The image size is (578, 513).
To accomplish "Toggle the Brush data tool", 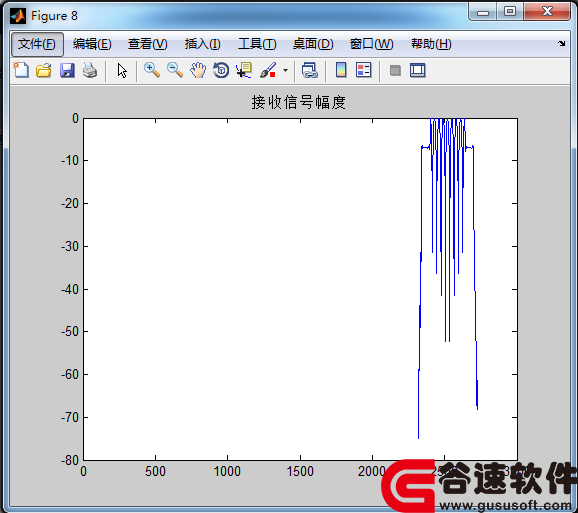I will (268, 70).
